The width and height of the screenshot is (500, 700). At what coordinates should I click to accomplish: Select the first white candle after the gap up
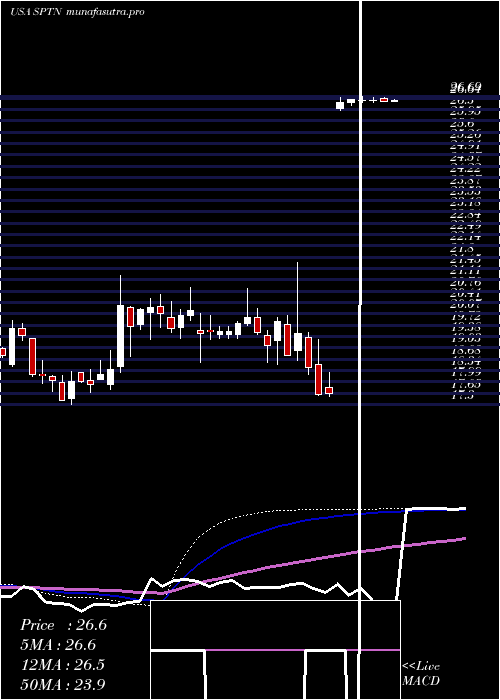point(340,105)
